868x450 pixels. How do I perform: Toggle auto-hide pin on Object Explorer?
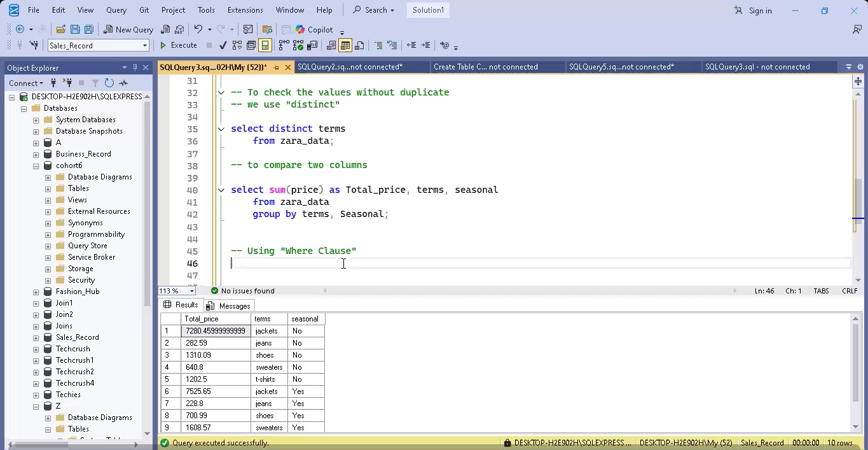tap(135, 67)
